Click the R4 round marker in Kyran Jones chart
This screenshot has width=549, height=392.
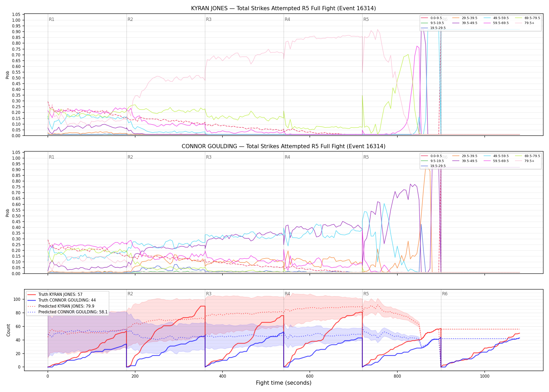[x=287, y=19]
